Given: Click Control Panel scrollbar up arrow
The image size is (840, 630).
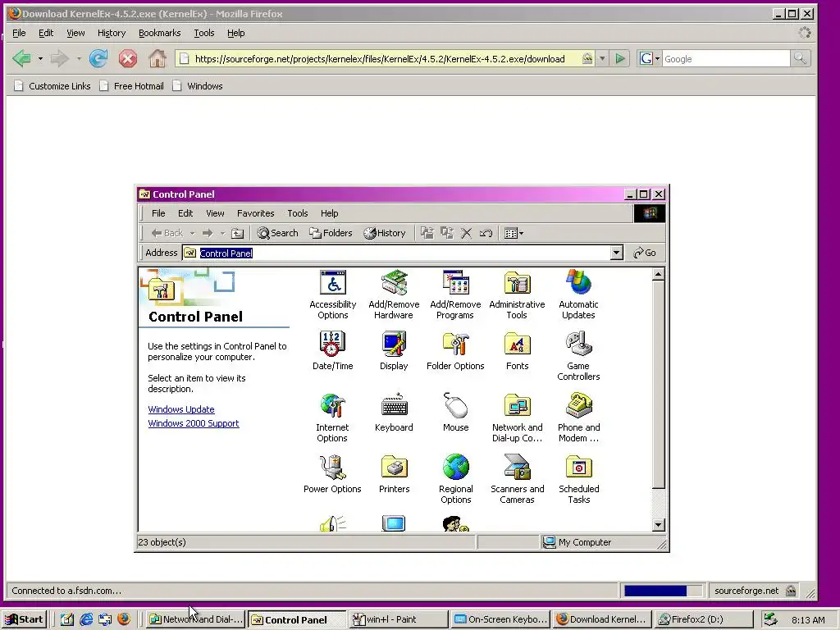Looking at the screenshot, I should pyautogui.click(x=659, y=275).
